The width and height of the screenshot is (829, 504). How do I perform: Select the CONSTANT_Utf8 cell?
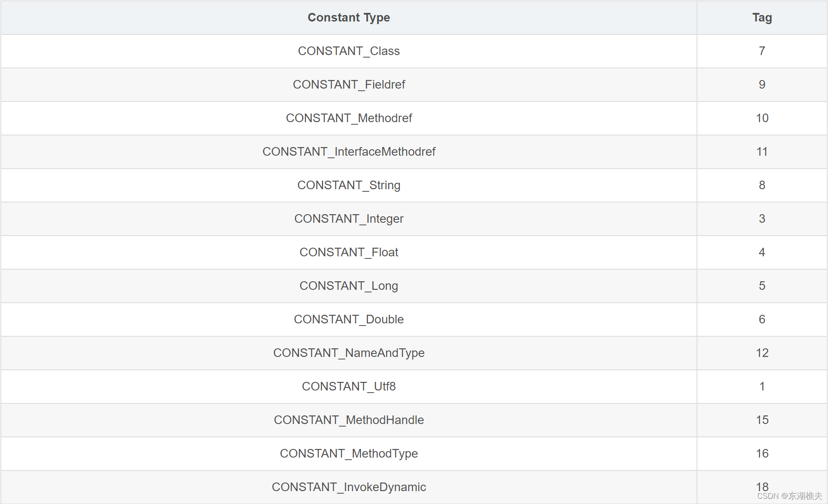(x=349, y=387)
